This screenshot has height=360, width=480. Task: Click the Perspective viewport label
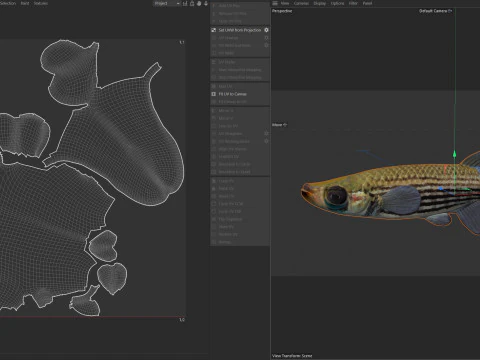(282, 11)
